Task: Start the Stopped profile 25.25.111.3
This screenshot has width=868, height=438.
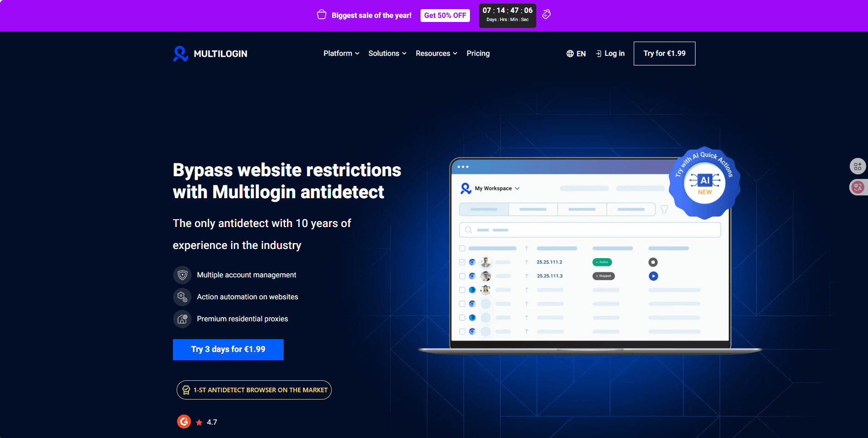Action: (x=653, y=276)
